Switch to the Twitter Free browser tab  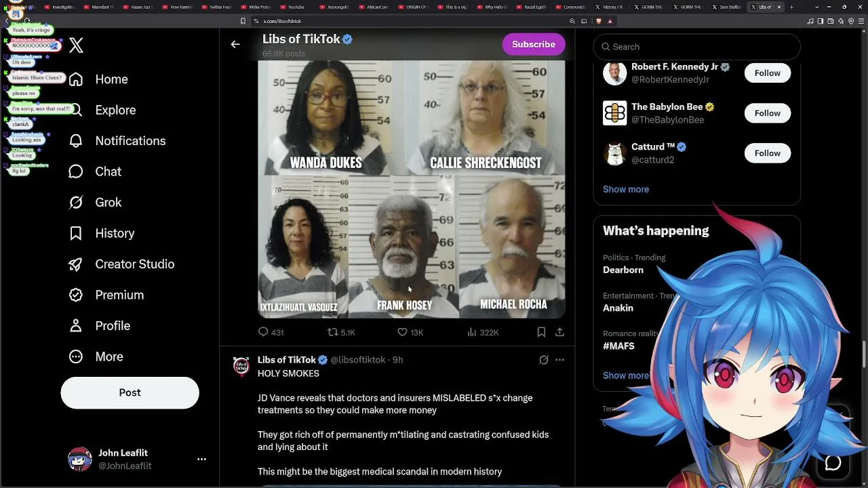coord(216,7)
